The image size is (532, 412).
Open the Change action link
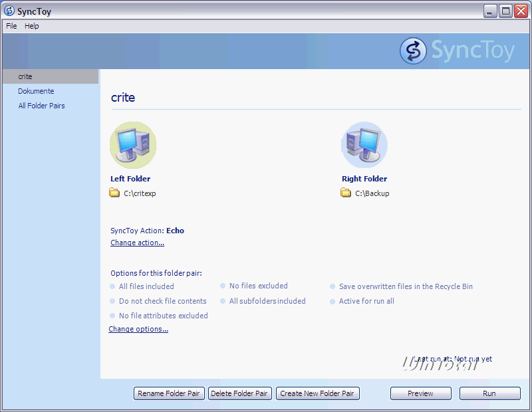point(138,243)
